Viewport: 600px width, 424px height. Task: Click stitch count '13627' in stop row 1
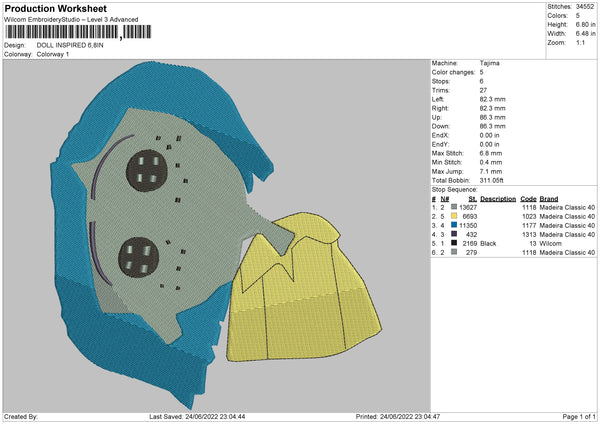click(468, 207)
